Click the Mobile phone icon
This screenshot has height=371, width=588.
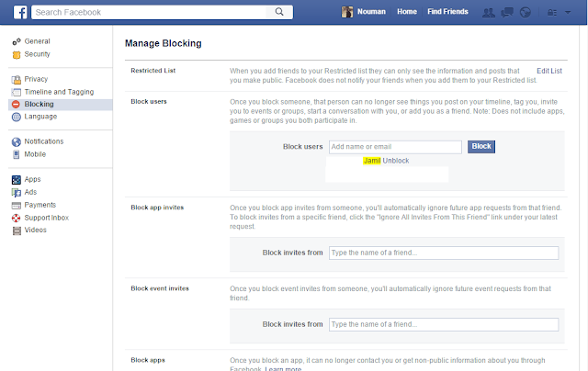tap(17, 154)
